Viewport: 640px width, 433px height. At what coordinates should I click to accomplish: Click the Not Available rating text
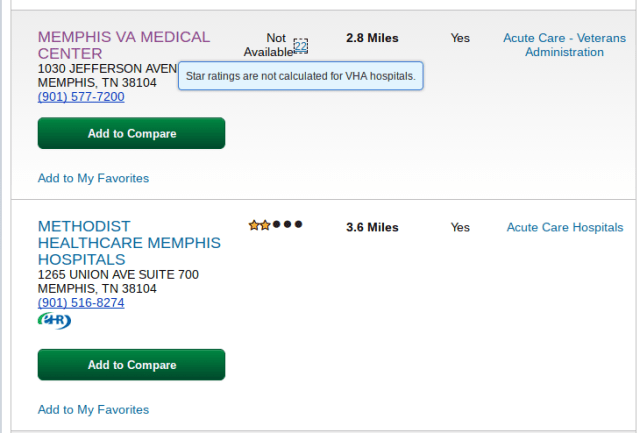point(268,45)
